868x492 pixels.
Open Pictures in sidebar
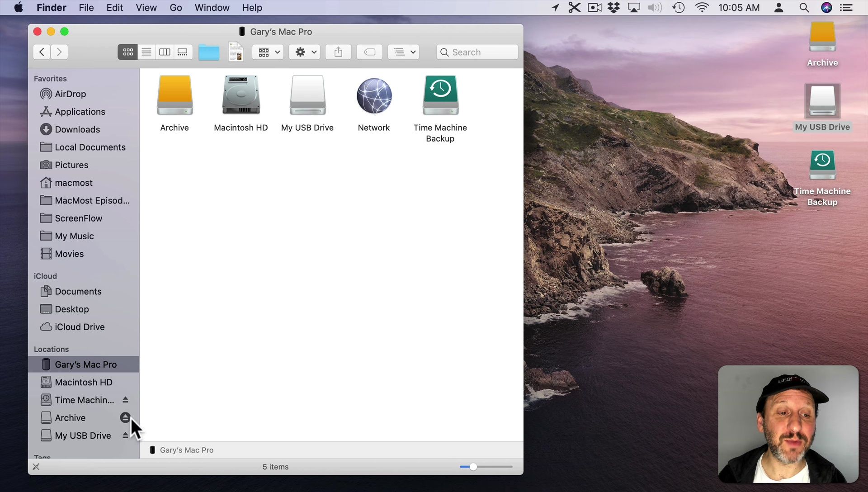pos(84,165)
